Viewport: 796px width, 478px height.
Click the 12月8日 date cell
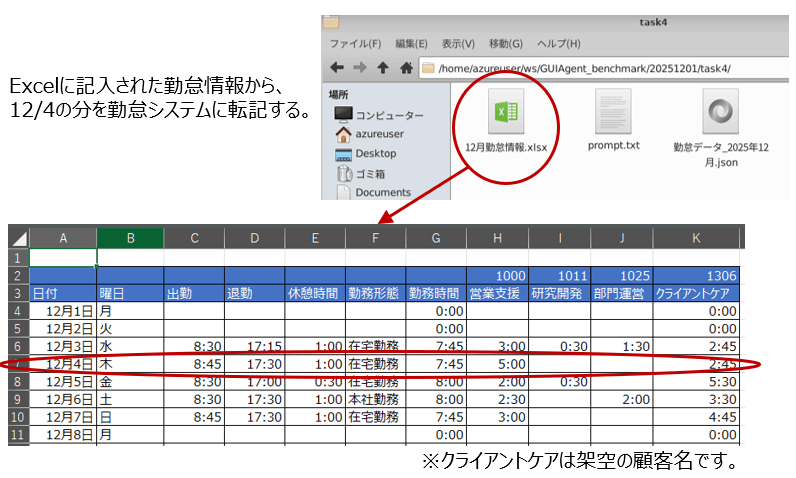click(63, 434)
